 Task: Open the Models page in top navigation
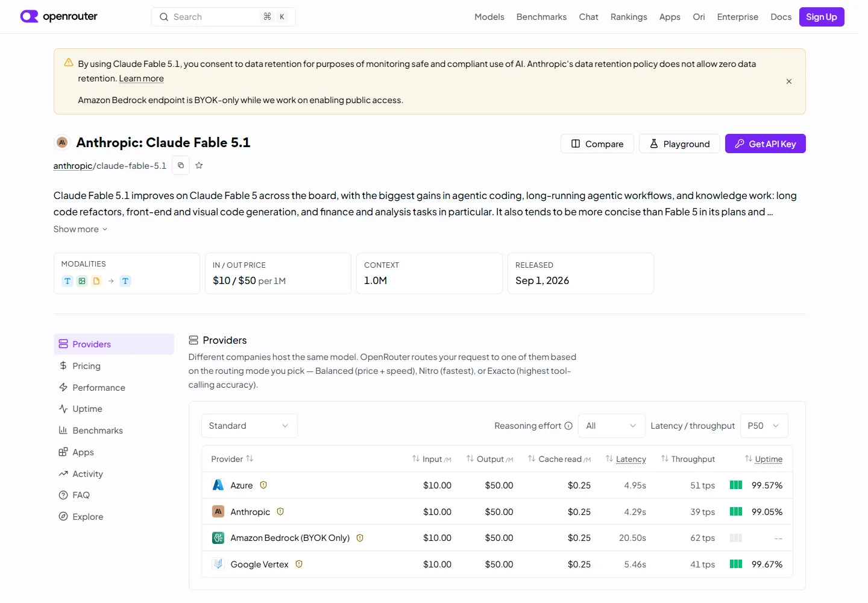click(489, 17)
